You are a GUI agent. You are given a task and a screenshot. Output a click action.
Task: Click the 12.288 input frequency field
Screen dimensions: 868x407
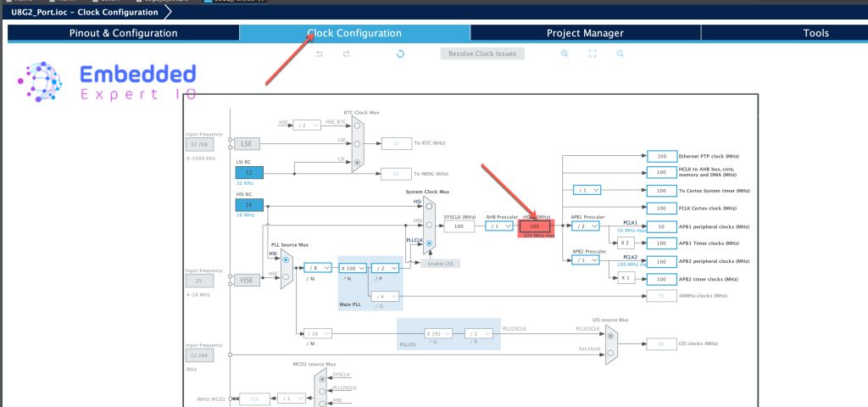point(199,355)
